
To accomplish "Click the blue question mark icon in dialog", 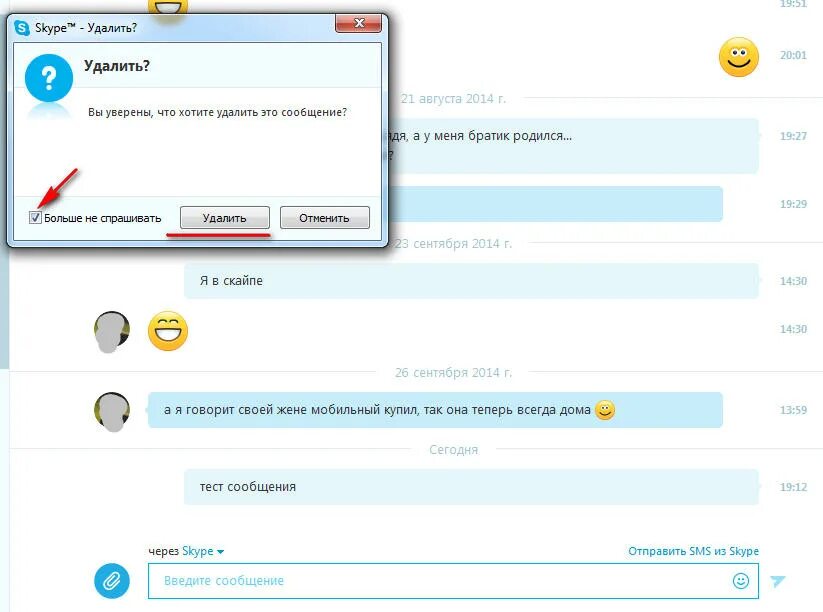I will 48,78.
